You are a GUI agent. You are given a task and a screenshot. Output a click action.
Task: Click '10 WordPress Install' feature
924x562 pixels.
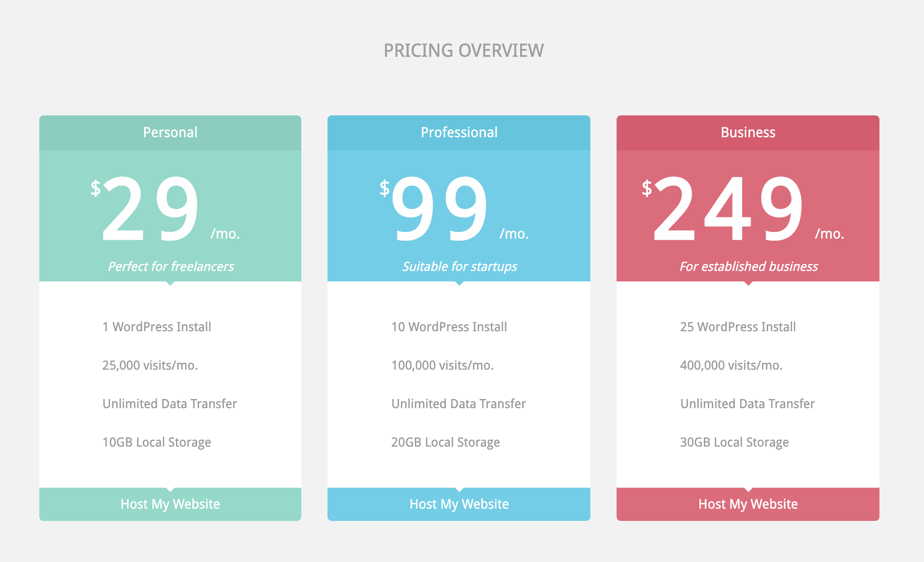coord(449,327)
